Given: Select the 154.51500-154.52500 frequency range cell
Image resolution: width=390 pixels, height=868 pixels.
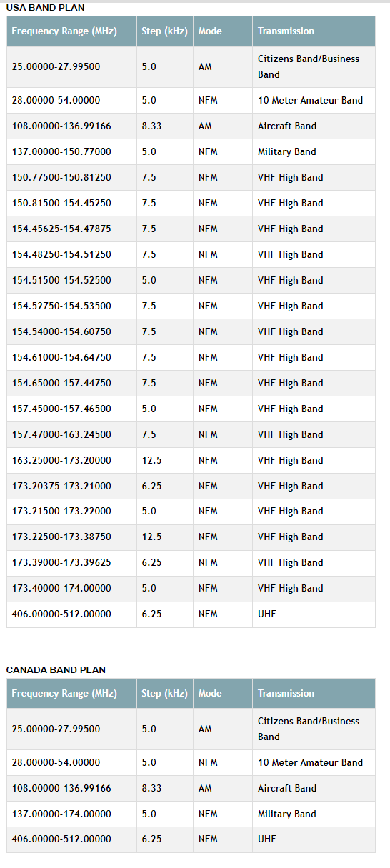Looking at the screenshot, I should (x=71, y=281).
